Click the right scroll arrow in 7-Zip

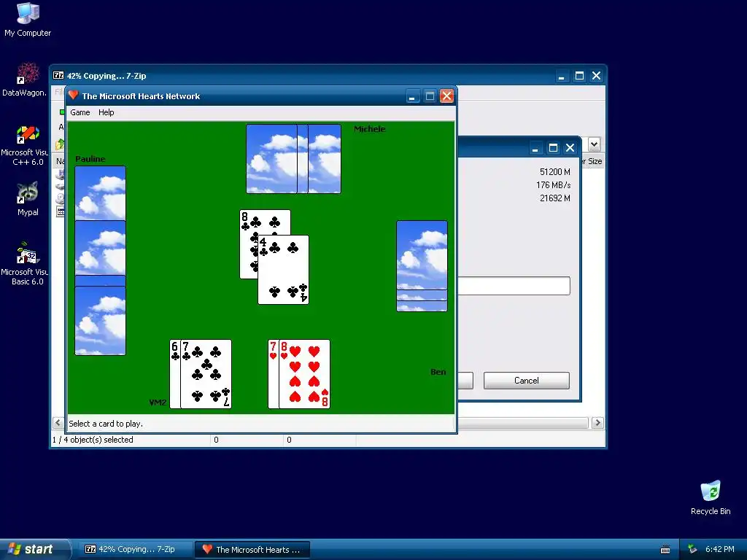(597, 423)
